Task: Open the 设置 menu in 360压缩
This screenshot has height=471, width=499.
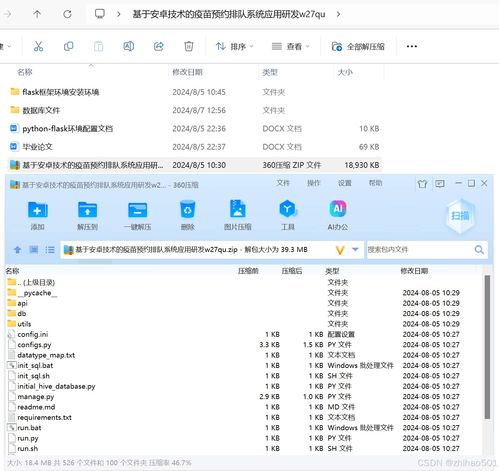Action: (345, 183)
